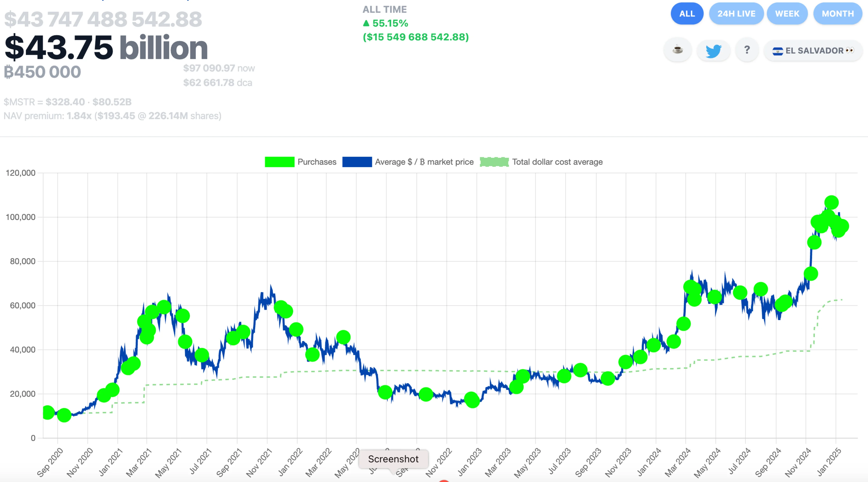This screenshot has width=868, height=482.
Task: Click the ₿450 000 holdings figure
Action: tap(42, 72)
